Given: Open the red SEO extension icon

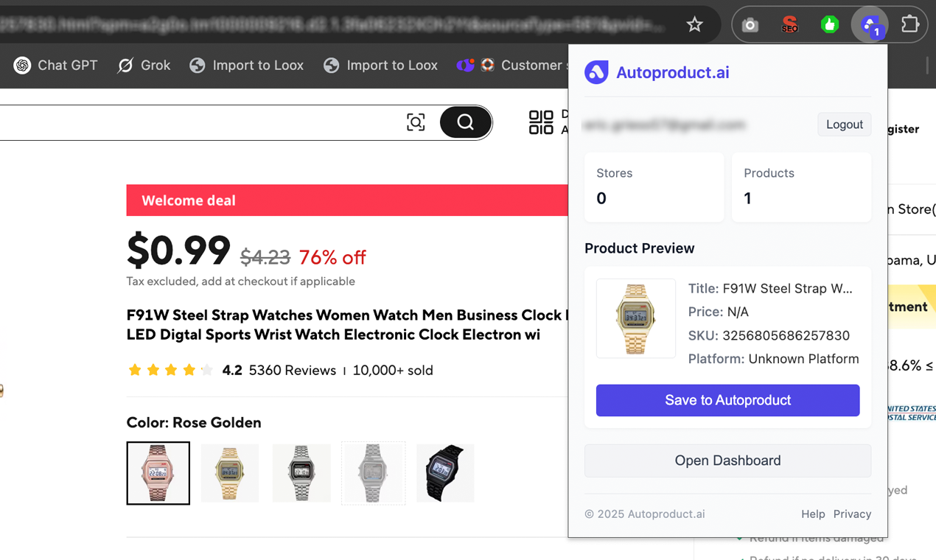Looking at the screenshot, I should [789, 25].
